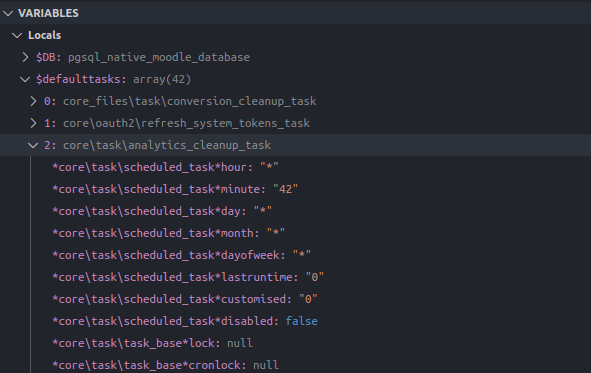Click the disabled false value
The height and width of the screenshot is (373, 591).
point(302,321)
